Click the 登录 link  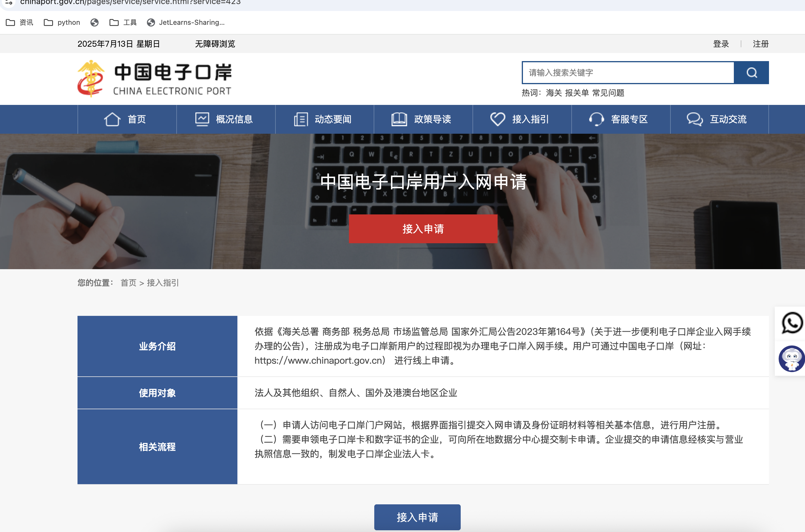click(721, 44)
